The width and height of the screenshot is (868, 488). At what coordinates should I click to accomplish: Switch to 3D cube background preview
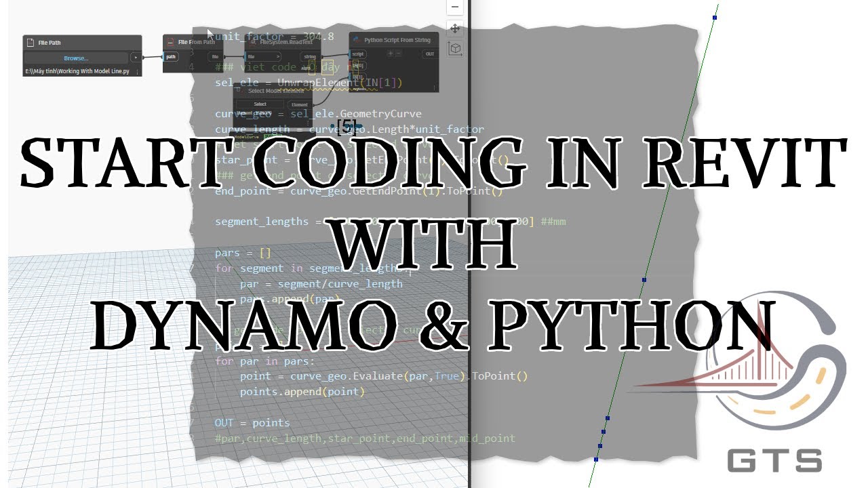pyautogui.click(x=455, y=49)
